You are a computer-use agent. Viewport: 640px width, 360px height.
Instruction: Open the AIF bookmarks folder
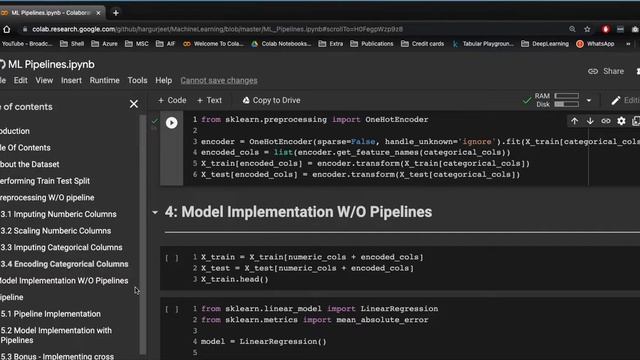pos(165,44)
